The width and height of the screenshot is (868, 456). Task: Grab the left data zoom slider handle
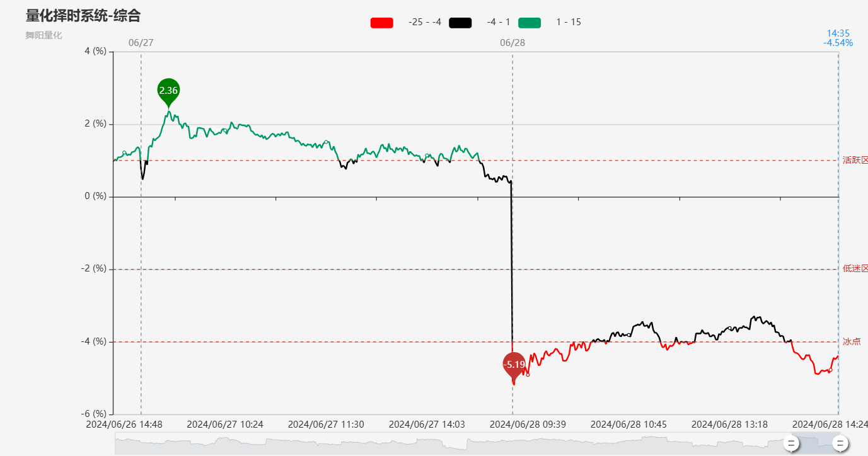tap(791, 443)
